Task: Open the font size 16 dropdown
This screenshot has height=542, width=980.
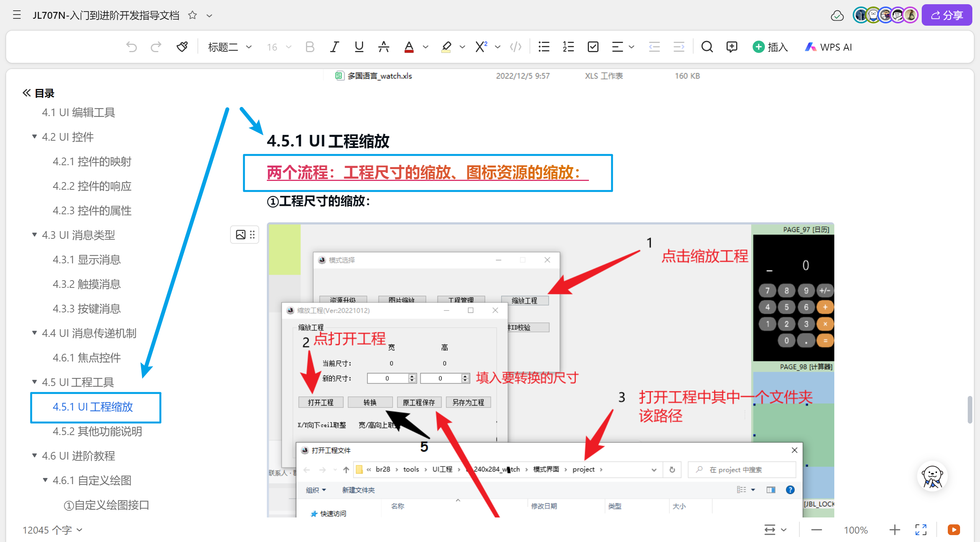Action: [x=279, y=47]
